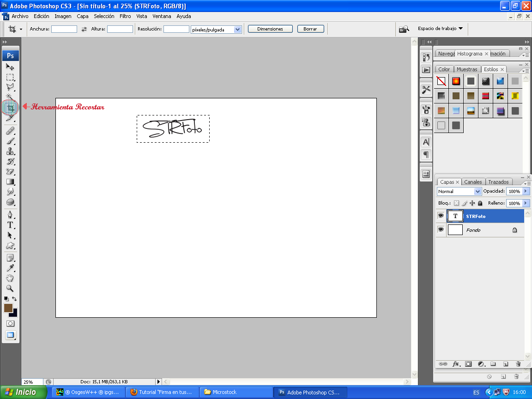Select the History Brush tool
Screen dimensions: 532x399
point(10,161)
